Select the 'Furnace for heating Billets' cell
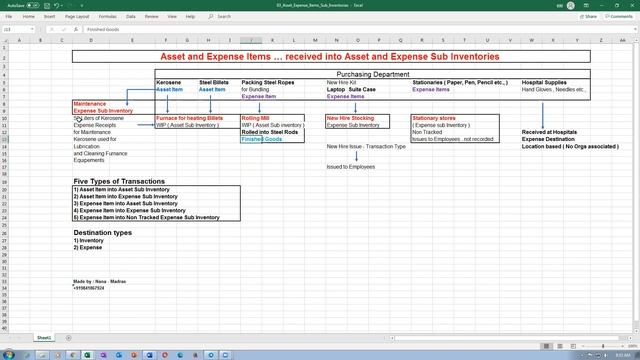Viewport: 640px width, 360px height. click(x=189, y=118)
